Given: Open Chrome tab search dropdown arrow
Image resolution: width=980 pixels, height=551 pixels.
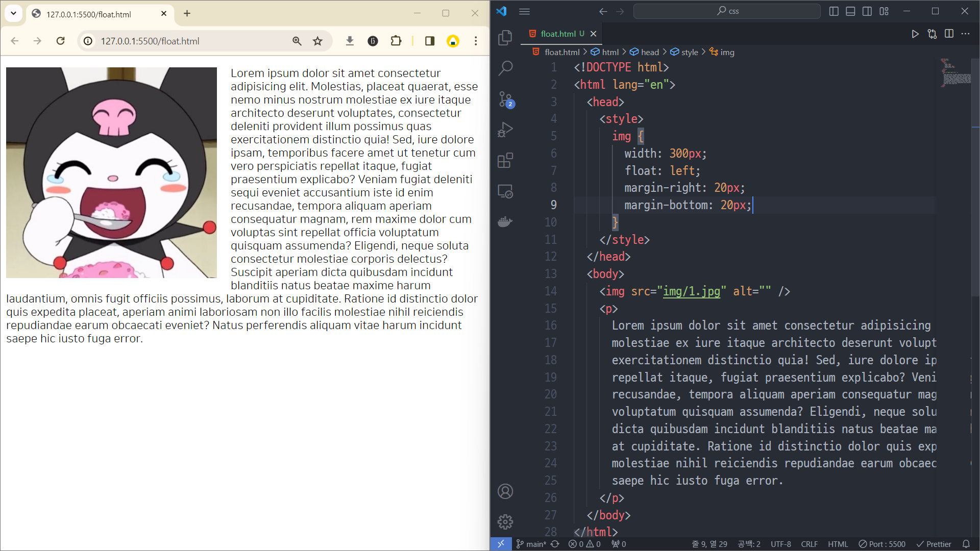Looking at the screenshot, I should coord(13,13).
